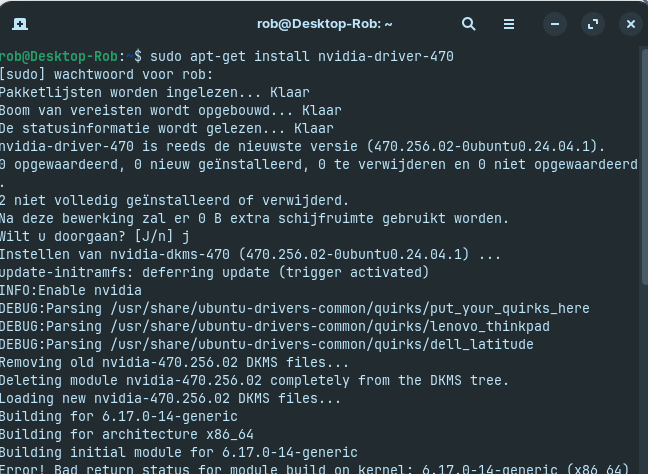The height and width of the screenshot is (474, 648).
Task: Open the hamburger menu
Action: [x=510, y=23]
